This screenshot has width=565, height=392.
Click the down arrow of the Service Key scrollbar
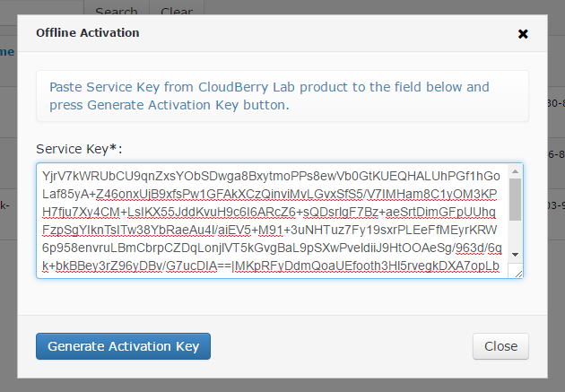(516, 255)
